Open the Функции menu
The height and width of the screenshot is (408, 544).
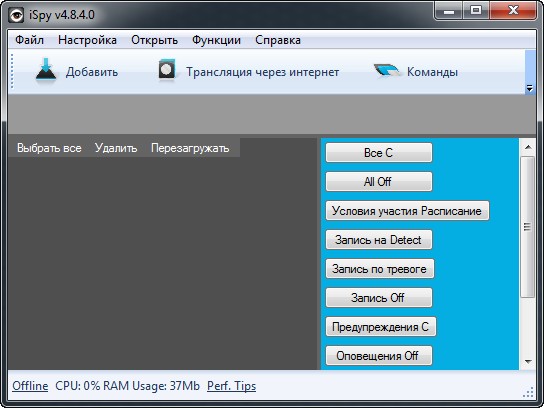click(x=216, y=40)
